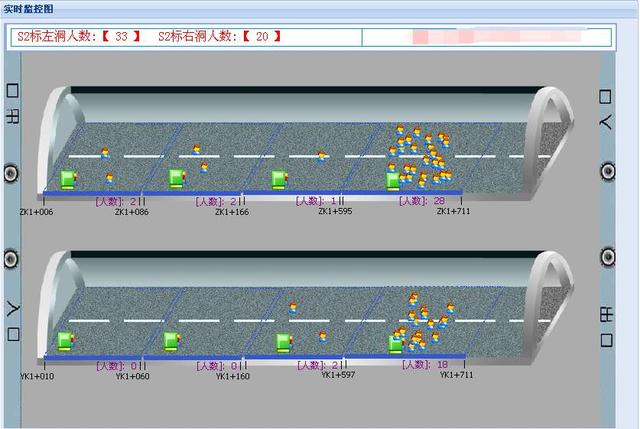Image resolution: width=640 pixels, height=429 pixels.
Task: Click the lower-left 入口 label
Action: pos(13,321)
